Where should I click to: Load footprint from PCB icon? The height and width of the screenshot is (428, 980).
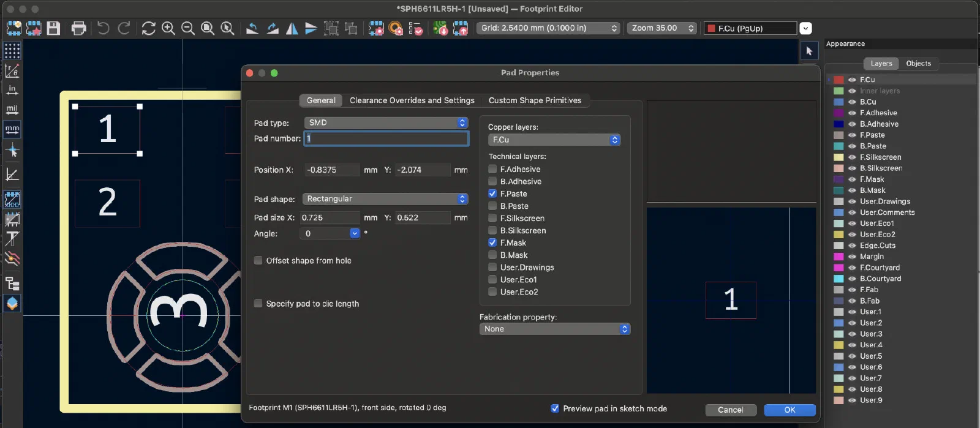(440, 28)
